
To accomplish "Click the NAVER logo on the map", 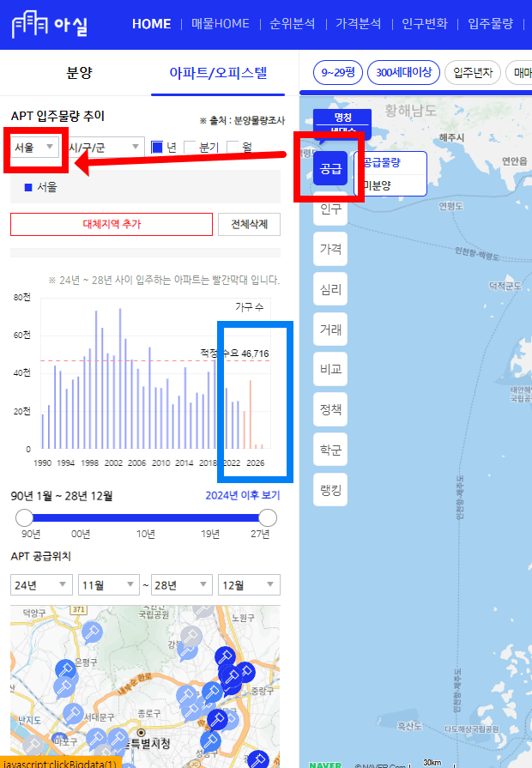I will (x=325, y=765).
